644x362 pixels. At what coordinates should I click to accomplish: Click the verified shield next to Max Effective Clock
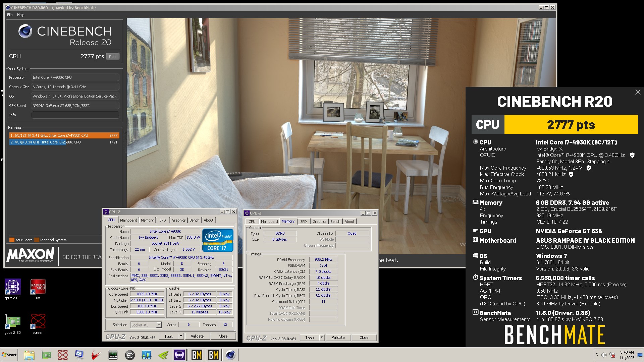coord(571,174)
